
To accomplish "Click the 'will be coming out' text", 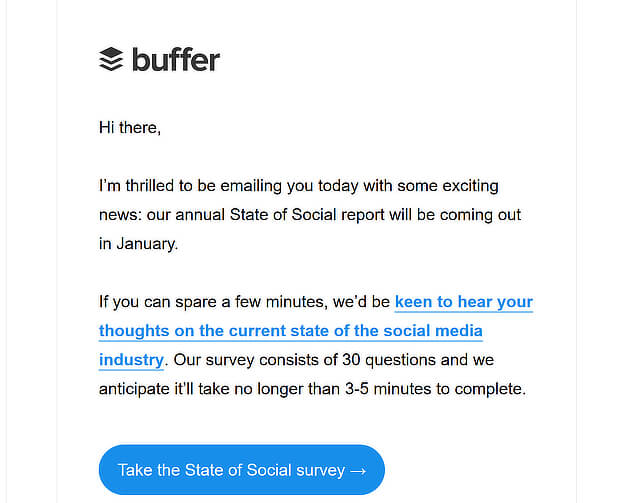I will [455, 215].
